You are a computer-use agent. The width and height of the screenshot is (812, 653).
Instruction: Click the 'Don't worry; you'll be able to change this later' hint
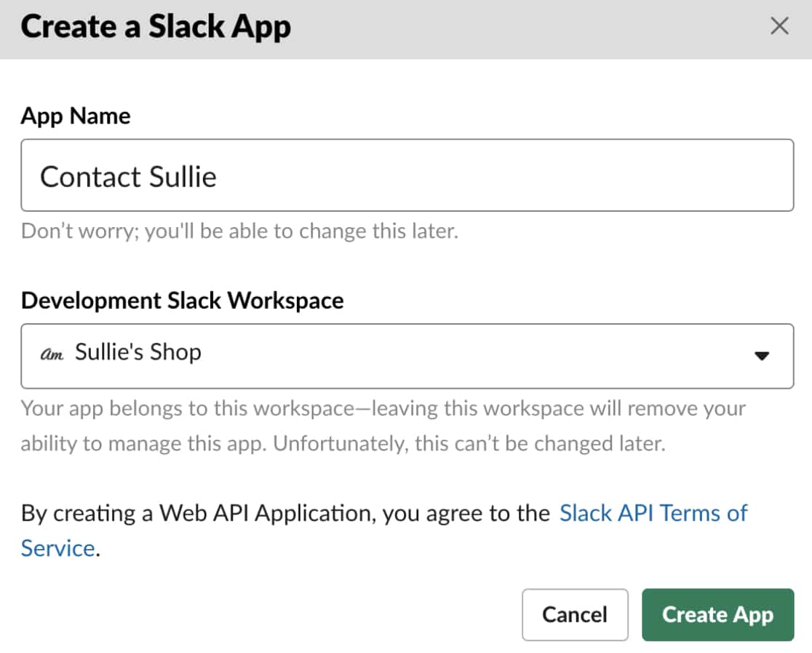(240, 231)
